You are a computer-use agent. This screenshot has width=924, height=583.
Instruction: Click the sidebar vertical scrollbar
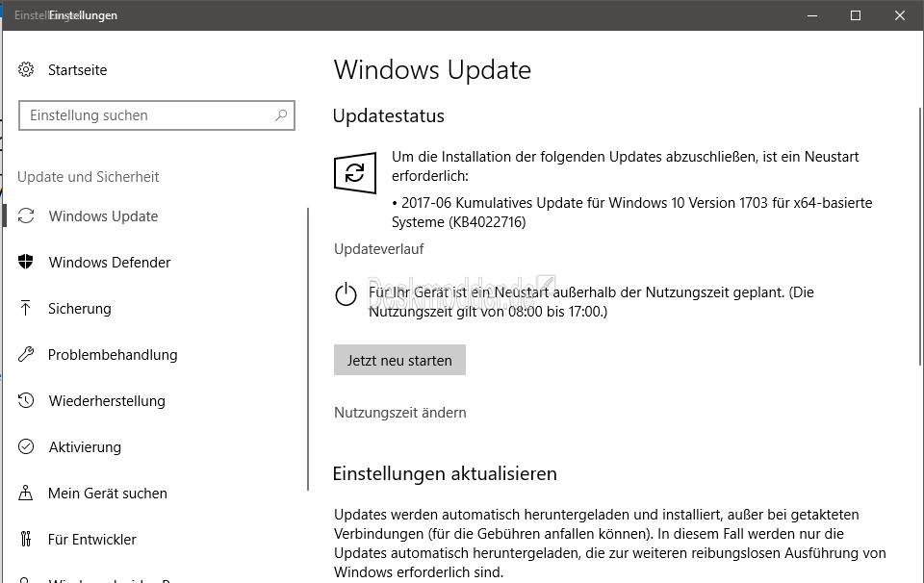[x=308, y=348]
